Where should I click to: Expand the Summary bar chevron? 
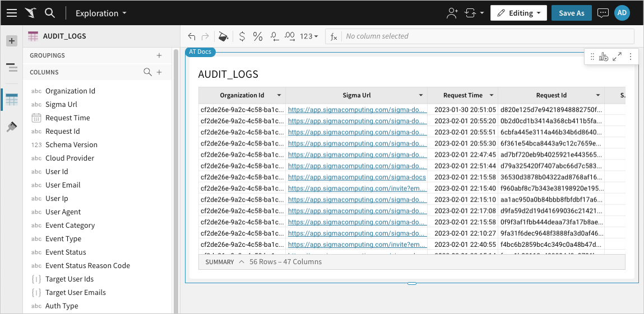pyautogui.click(x=242, y=261)
